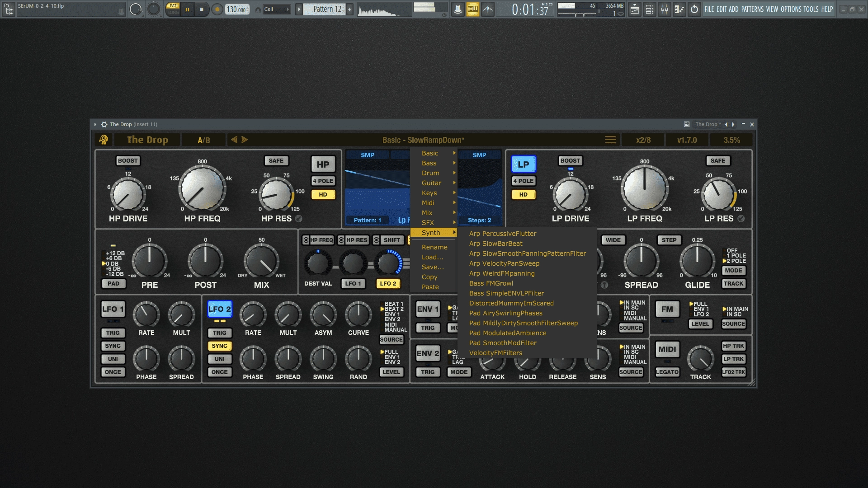Click LFO 1 TRIG button

[x=113, y=333]
